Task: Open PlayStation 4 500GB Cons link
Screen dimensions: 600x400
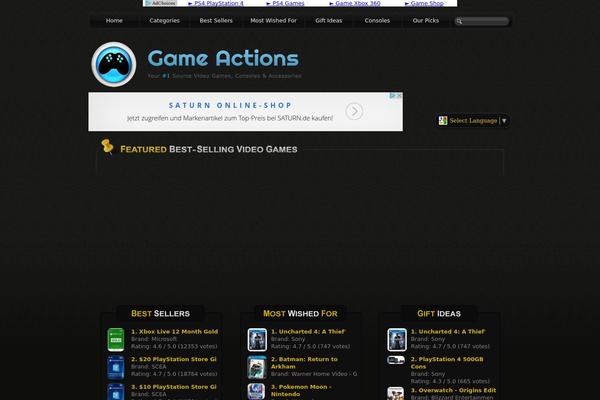Action: pyautogui.click(x=447, y=363)
